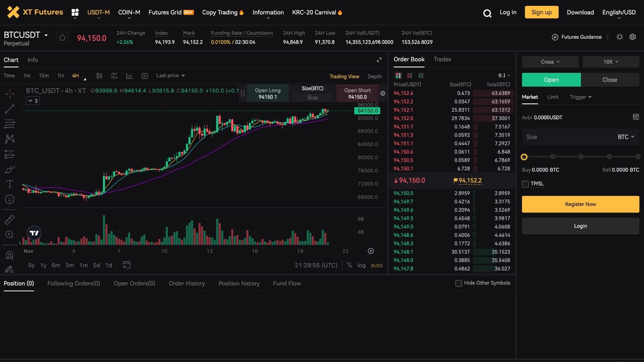Viewport: 644px width, 362px height.
Task: Expand the Last price dropdown
Action: [170, 76]
